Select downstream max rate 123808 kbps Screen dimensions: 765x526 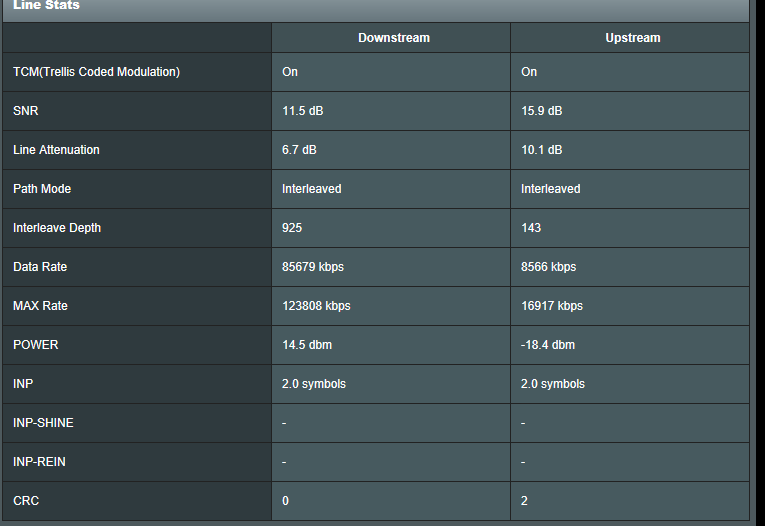coord(316,306)
